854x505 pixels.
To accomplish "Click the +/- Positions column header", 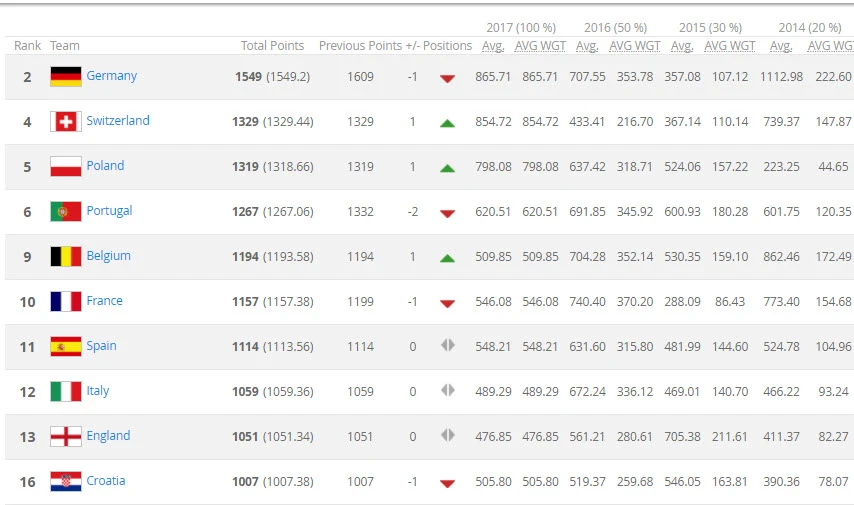I will pyautogui.click(x=439, y=45).
